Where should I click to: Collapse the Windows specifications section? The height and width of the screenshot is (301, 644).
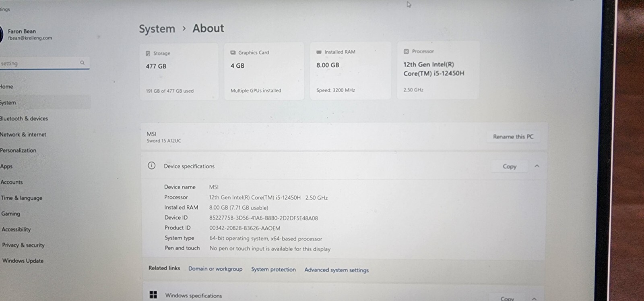[x=534, y=299]
